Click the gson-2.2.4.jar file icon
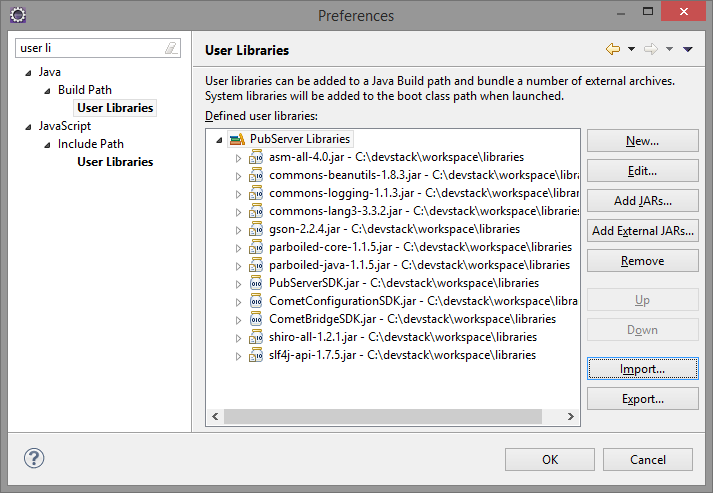The image size is (713, 493). [256, 229]
